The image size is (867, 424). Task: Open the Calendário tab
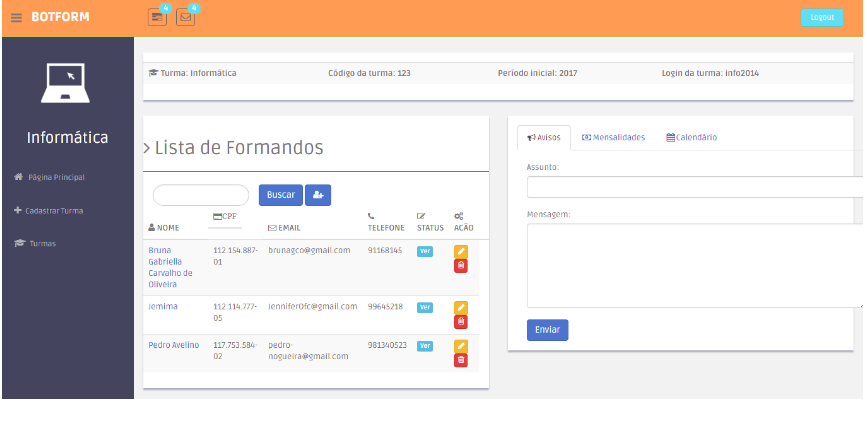click(692, 137)
